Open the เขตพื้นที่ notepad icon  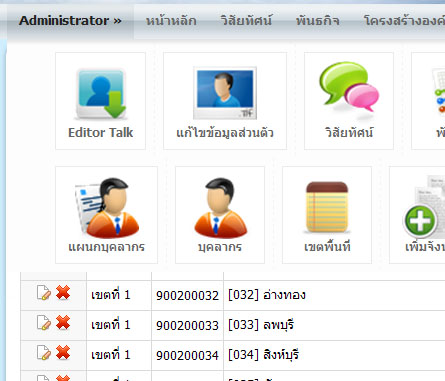click(327, 207)
